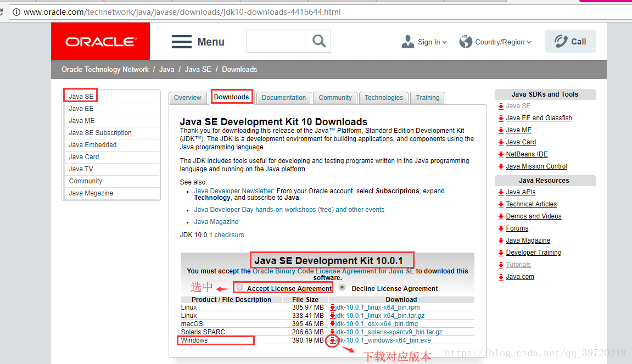Click download arrow icon for linux-x64_bin.tar.gz

click(x=333, y=316)
